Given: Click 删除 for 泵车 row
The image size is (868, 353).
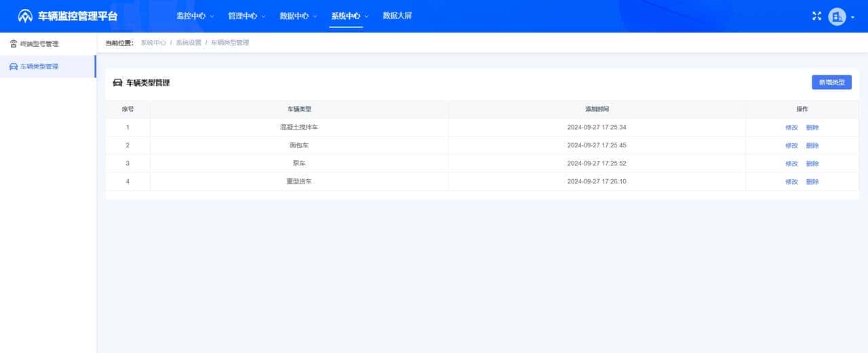Looking at the screenshot, I should click(812, 164).
